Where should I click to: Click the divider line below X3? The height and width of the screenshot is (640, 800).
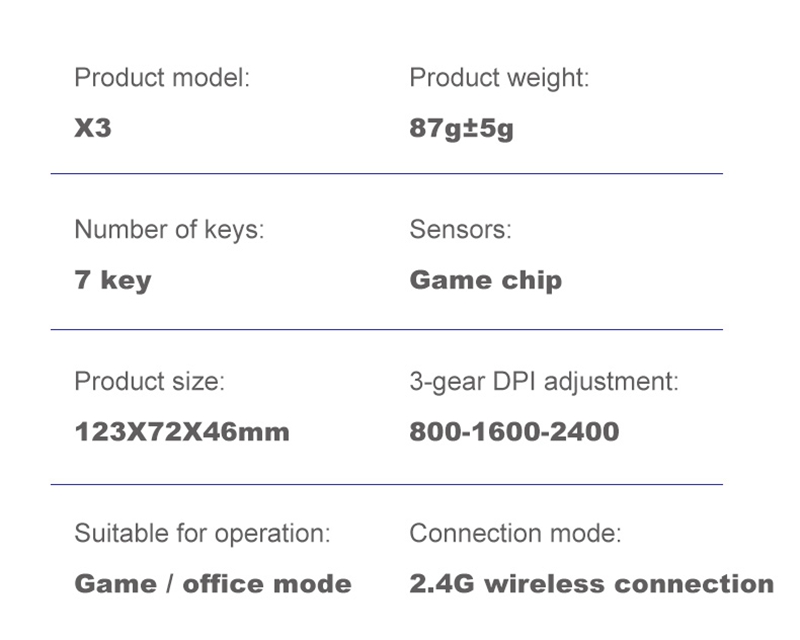tap(387, 174)
